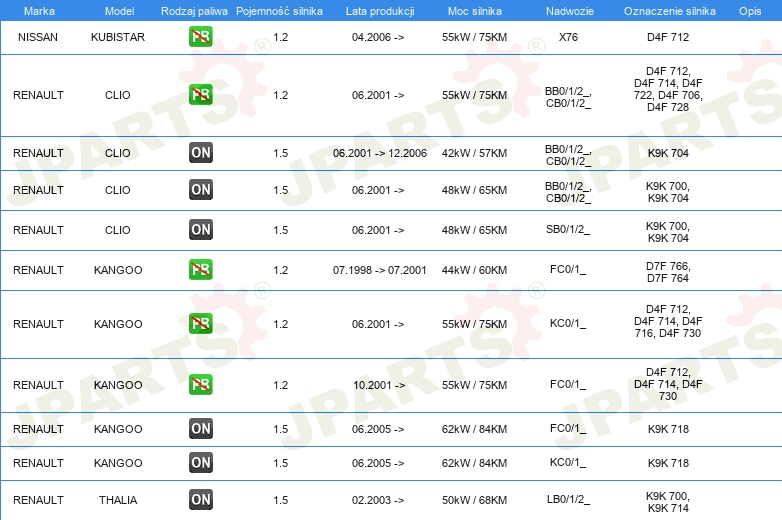Click the K9K 700, K9K 714 engine codes
The image size is (782, 520).
668,502
